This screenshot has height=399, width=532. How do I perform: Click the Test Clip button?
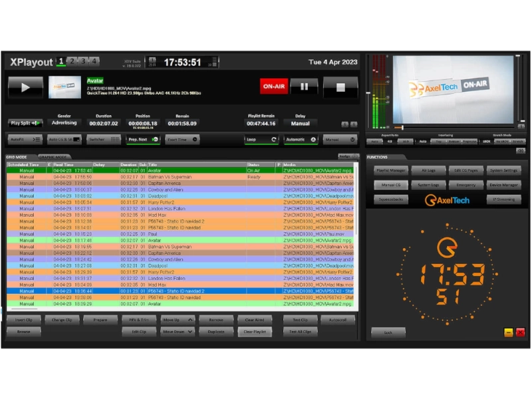301,320
